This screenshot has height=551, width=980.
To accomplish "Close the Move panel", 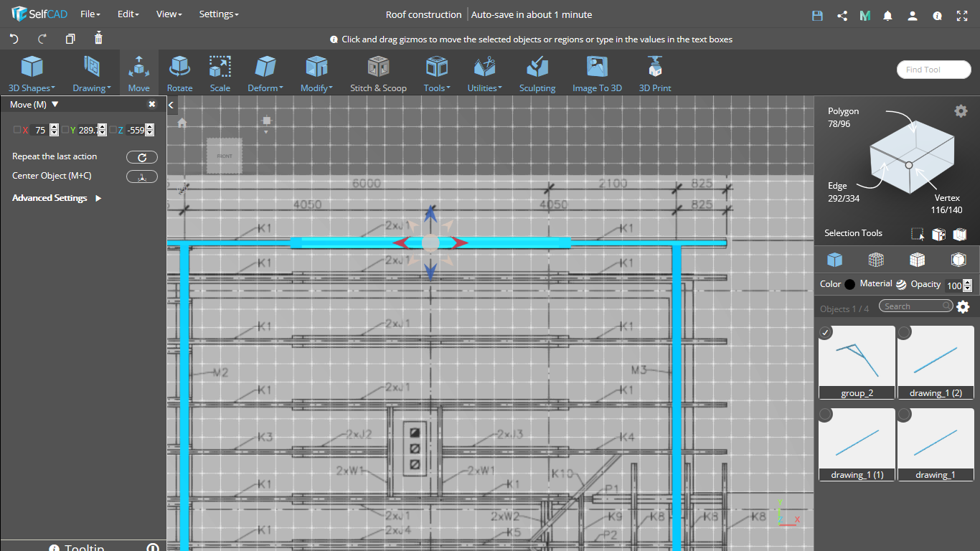I will [152, 105].
